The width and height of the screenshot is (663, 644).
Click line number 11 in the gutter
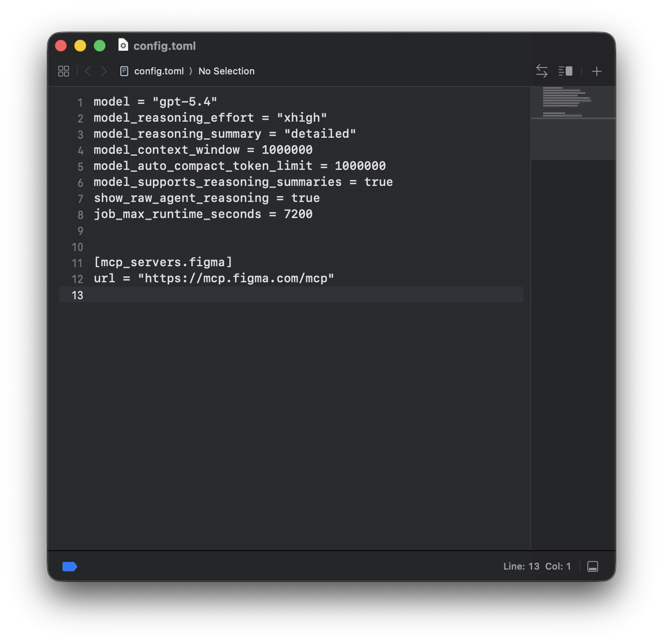[x=77, y=263]
